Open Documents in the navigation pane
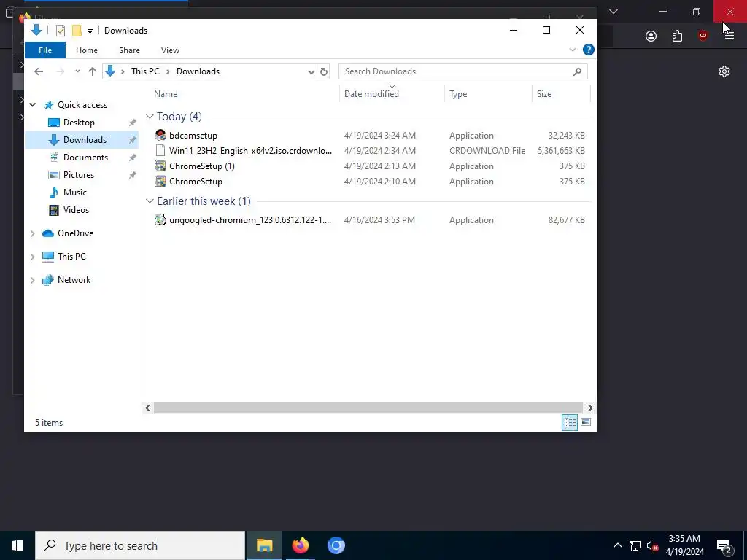 tap(85, 157)
